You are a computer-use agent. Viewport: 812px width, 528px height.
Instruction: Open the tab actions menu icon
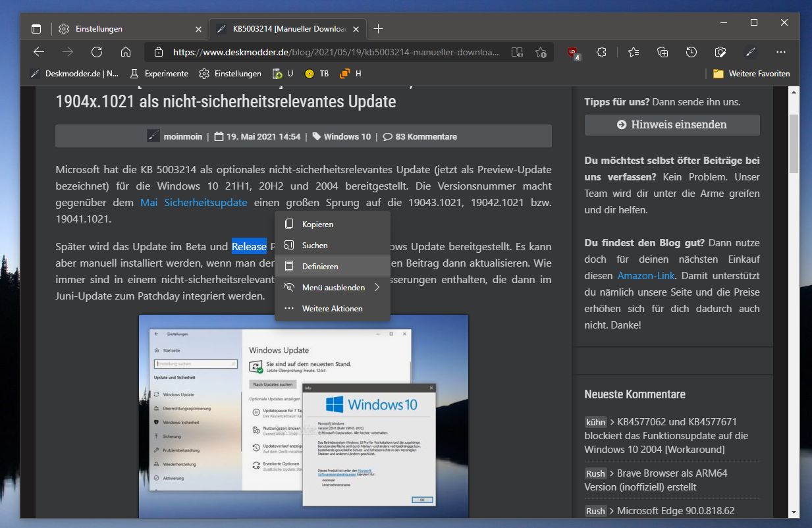tap(36, 29)
